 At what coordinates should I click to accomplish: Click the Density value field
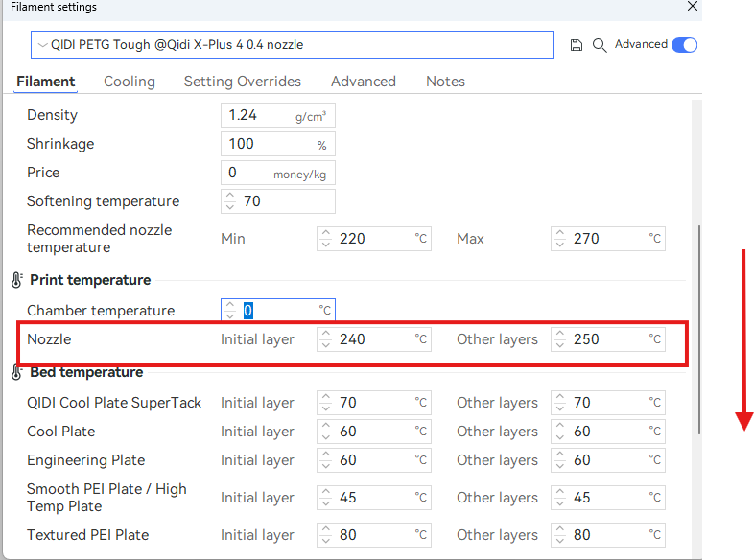(x=259, y=115)
